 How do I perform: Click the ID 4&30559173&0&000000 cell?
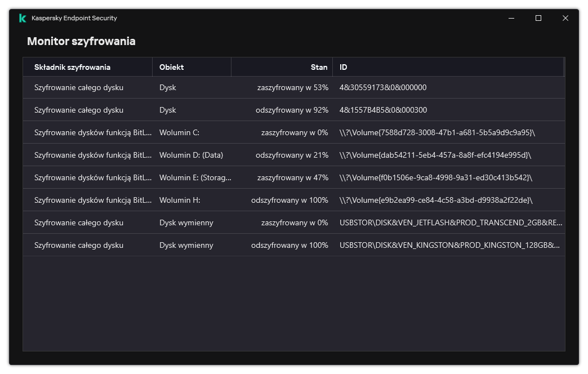pyautogui.click(x=383, y=87)
